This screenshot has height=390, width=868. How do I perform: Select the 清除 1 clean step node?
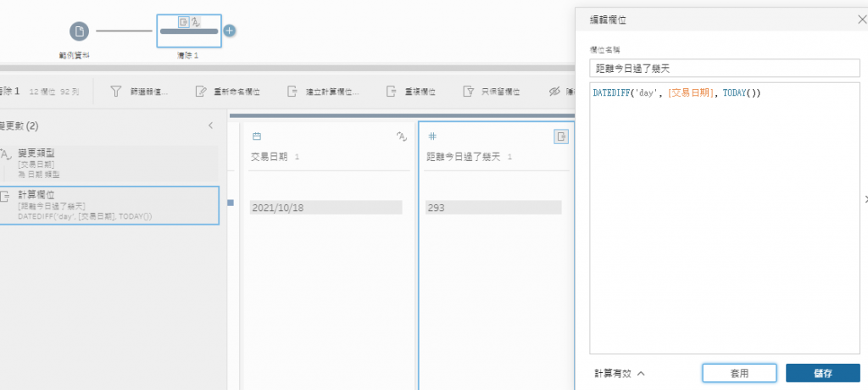189,31
